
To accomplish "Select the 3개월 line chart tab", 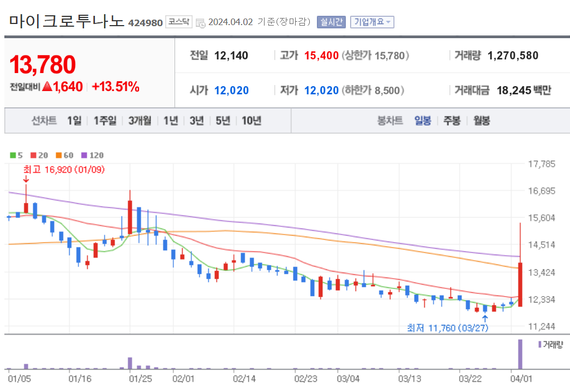I will click(x=140, y=120).
